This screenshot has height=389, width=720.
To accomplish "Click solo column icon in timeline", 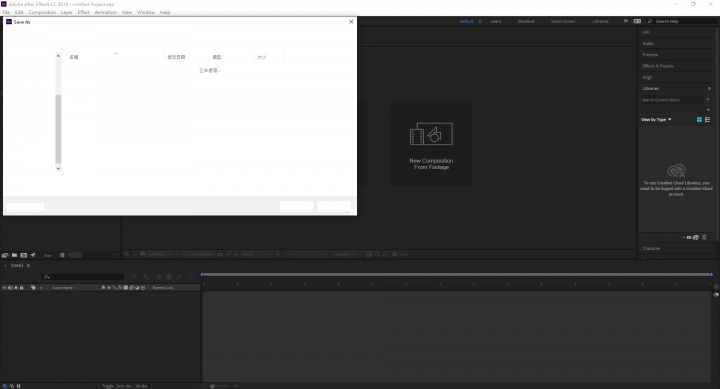I will [x=16, y=288].
